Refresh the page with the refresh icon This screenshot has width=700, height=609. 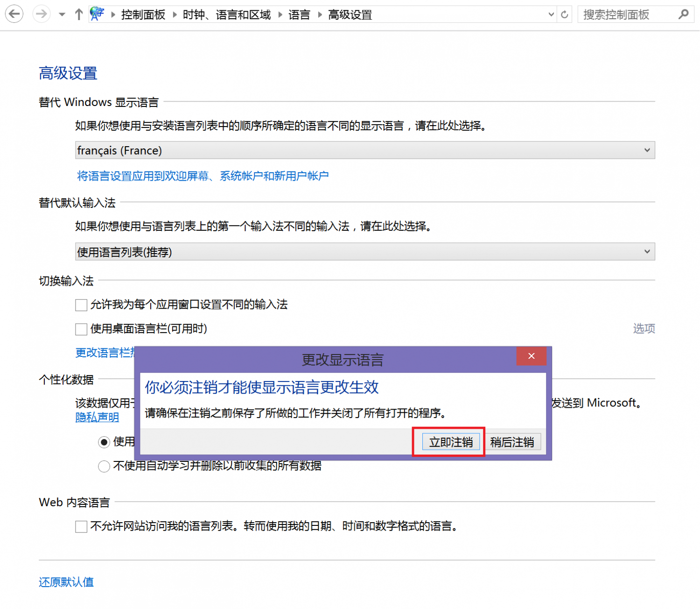tap(565, 14)
